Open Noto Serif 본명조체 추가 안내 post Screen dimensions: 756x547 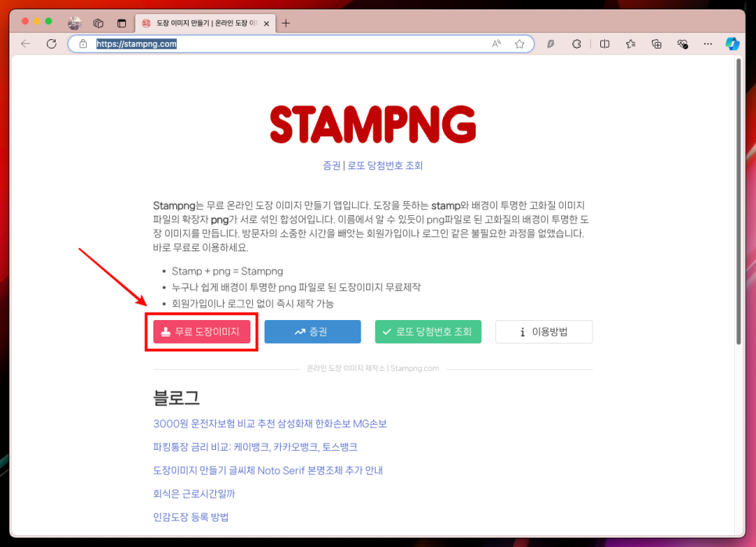268,470
